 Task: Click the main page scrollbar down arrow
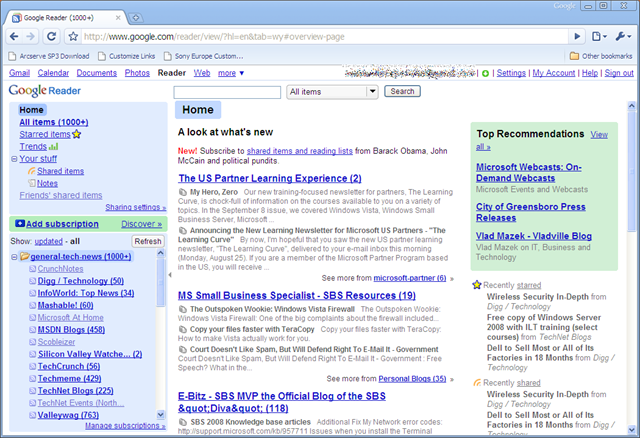631,429
